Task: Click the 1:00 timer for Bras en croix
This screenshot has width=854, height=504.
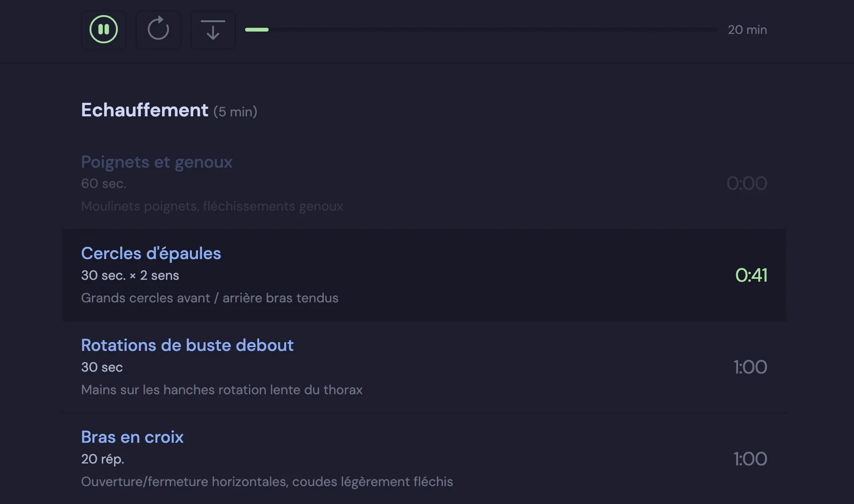Action: [750, 459]
